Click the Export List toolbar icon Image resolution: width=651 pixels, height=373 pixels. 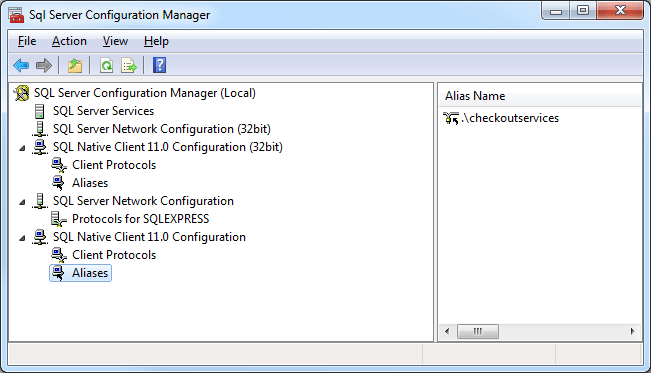[x=129, y=65]
